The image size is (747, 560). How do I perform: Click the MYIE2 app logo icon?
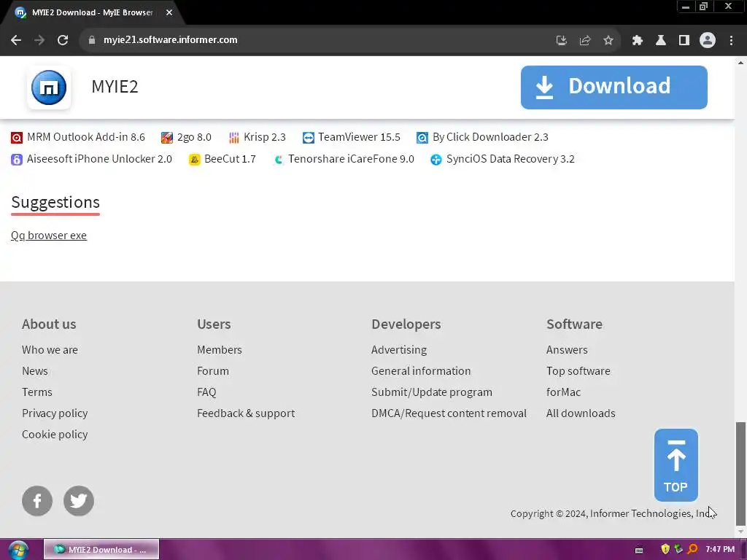(49, 87)
